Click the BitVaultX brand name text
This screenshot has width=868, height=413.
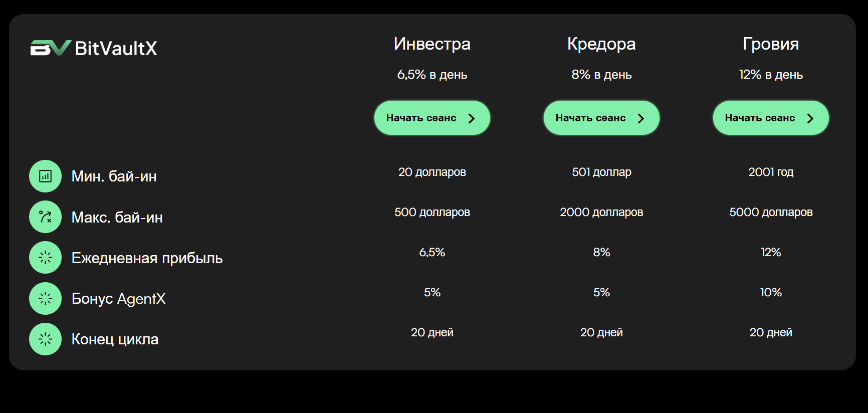tap(116, 49)
